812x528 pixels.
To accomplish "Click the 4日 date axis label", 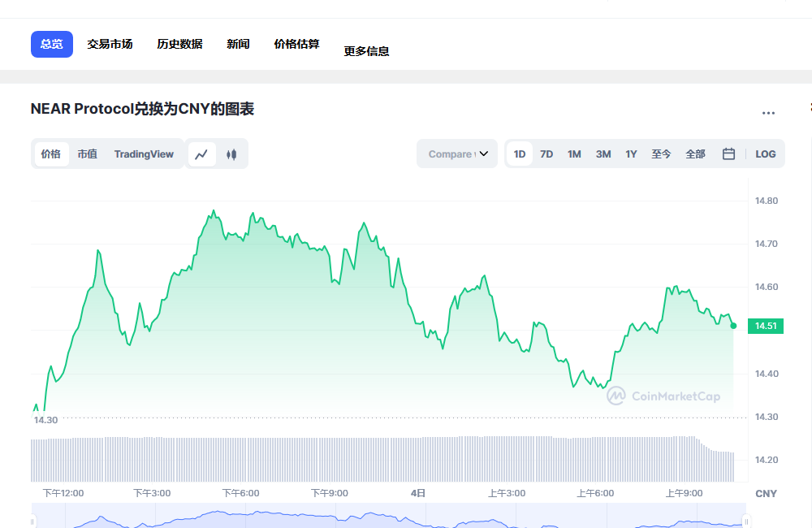I will pos(418,493).
